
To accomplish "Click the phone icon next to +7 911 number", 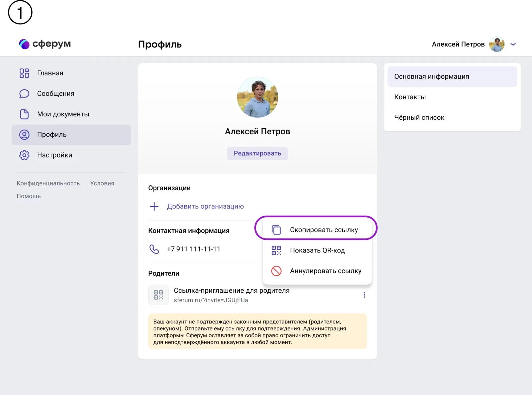I will (x=154, y=249).
